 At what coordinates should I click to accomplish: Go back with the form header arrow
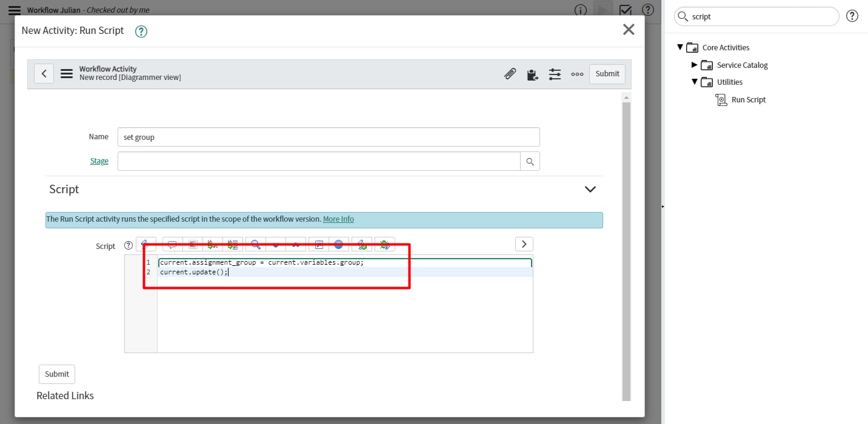point(44,74)
